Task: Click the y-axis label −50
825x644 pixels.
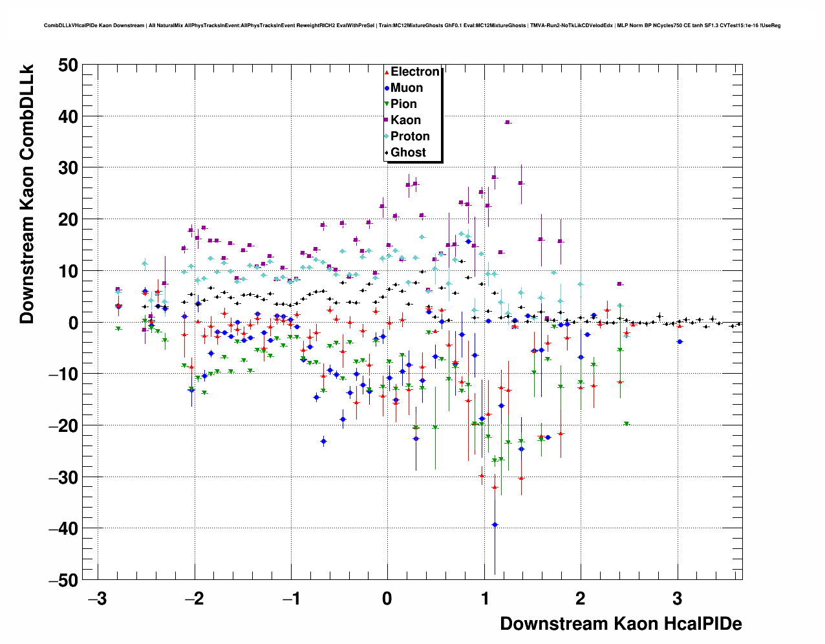Action: click(63, 581)
